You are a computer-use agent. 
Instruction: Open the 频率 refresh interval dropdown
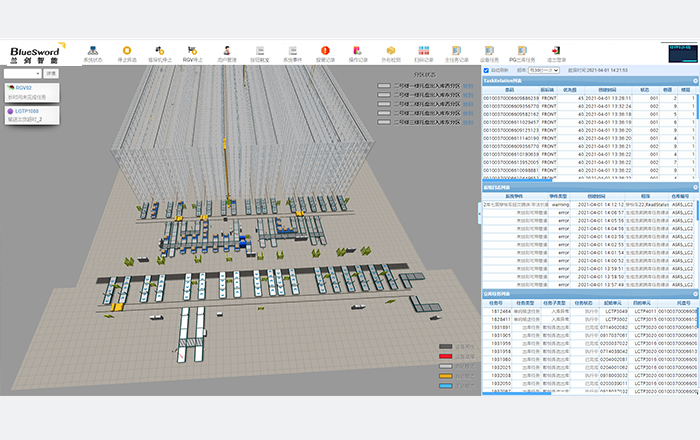(542, 71)
